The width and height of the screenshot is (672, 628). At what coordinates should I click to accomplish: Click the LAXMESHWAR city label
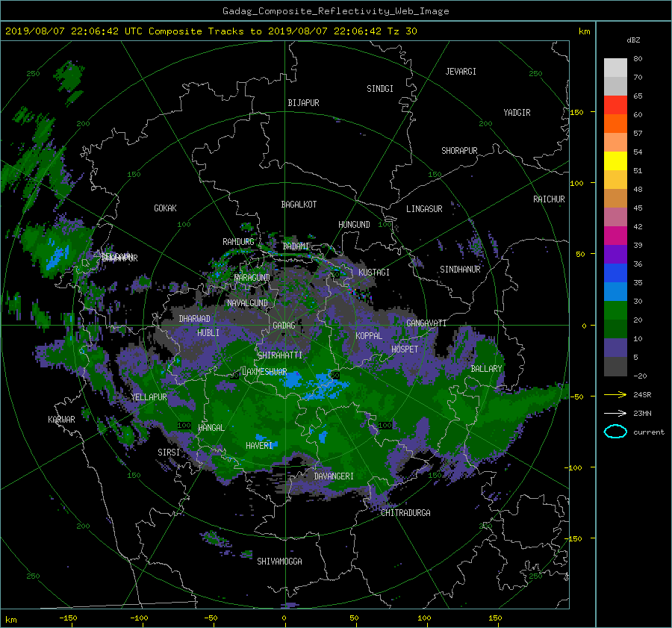pos(264,372)
